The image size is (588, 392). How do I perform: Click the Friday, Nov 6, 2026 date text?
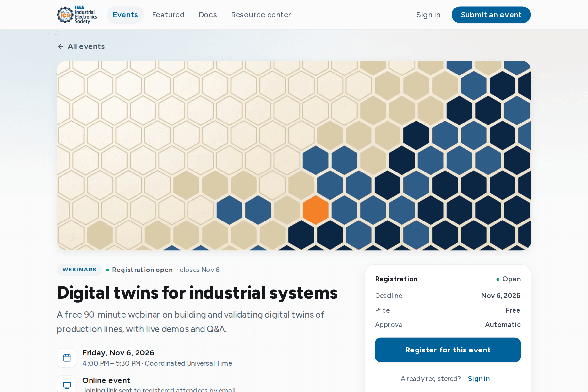coord(118,353)
